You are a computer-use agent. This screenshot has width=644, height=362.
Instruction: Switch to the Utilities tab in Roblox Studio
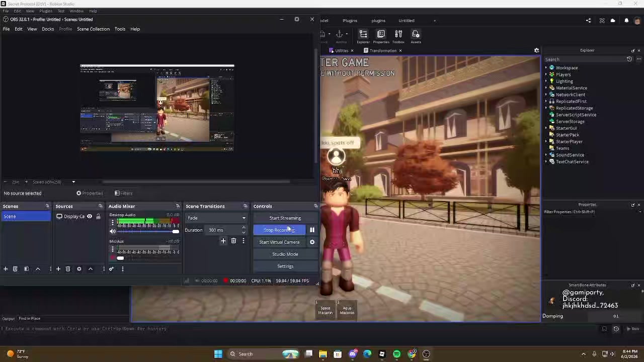click(342, 51)
